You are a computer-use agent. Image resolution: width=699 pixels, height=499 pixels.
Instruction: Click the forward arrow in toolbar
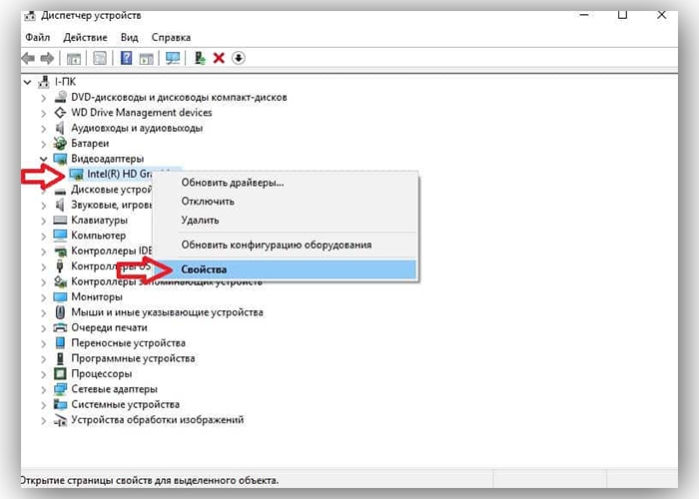click(x=47, y=58)
